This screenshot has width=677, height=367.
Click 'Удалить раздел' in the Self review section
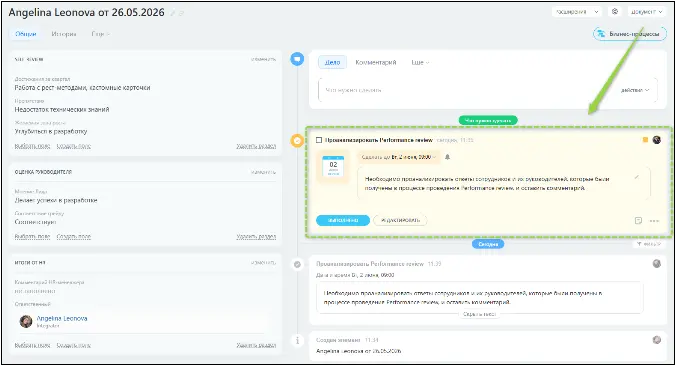click(x=256, y=146)
